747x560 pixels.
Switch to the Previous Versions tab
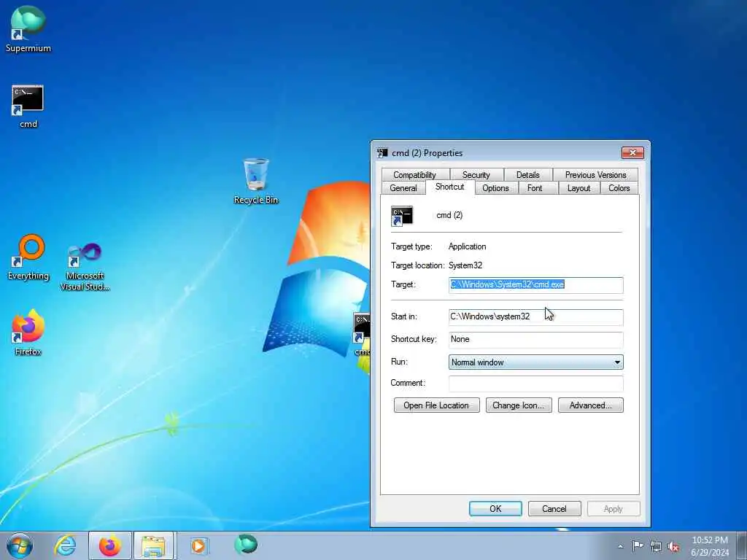[595, 175]
